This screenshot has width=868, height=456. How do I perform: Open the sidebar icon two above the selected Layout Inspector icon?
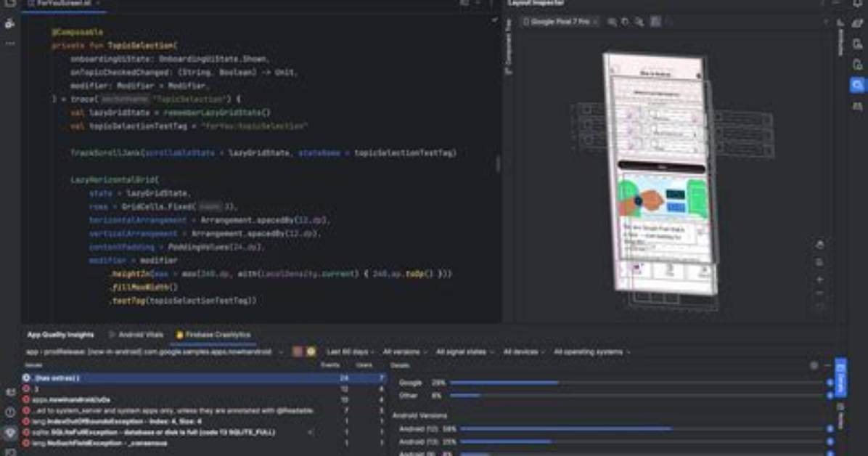pos(858,44)
